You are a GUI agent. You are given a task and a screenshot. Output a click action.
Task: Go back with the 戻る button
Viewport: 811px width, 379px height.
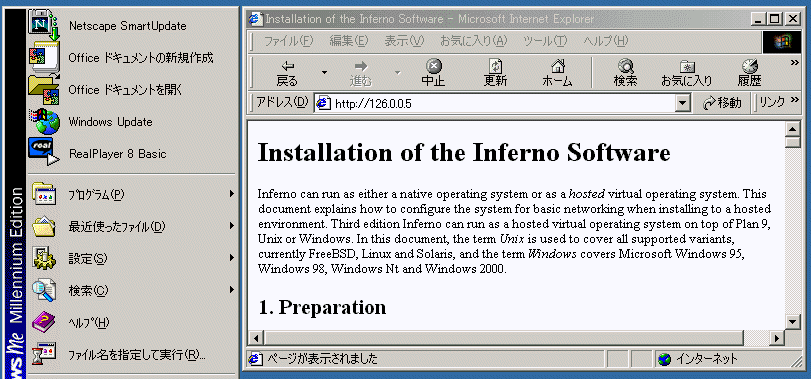tap(287, 73)
